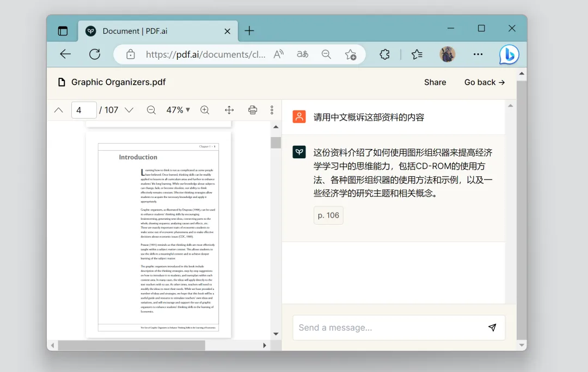Open the PDF.ai document options menu
The image size is (588, 372).
pos(272,109)
